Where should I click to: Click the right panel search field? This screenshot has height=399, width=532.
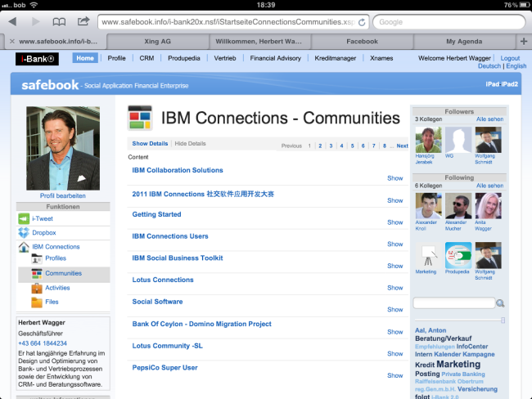tap(454, 303)
